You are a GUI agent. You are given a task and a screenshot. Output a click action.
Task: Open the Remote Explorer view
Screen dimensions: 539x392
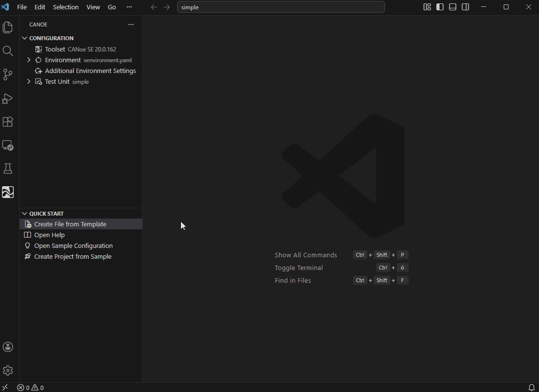coord(7,146)
